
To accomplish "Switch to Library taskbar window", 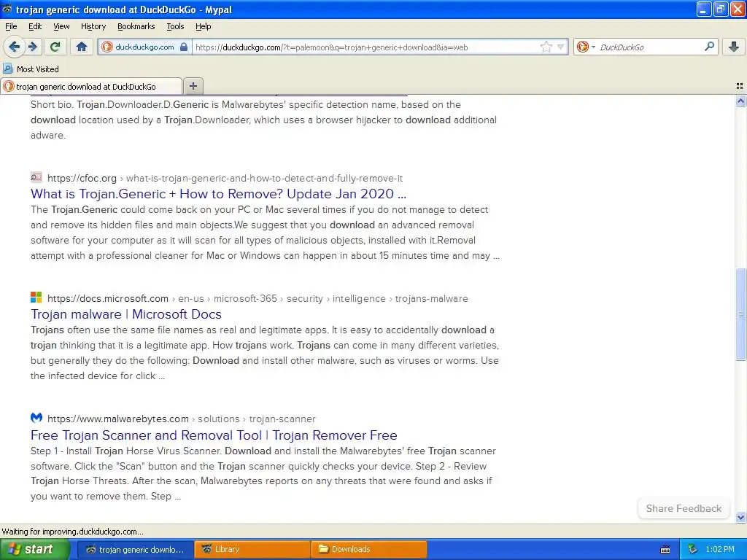I will (x=252, y=550).
